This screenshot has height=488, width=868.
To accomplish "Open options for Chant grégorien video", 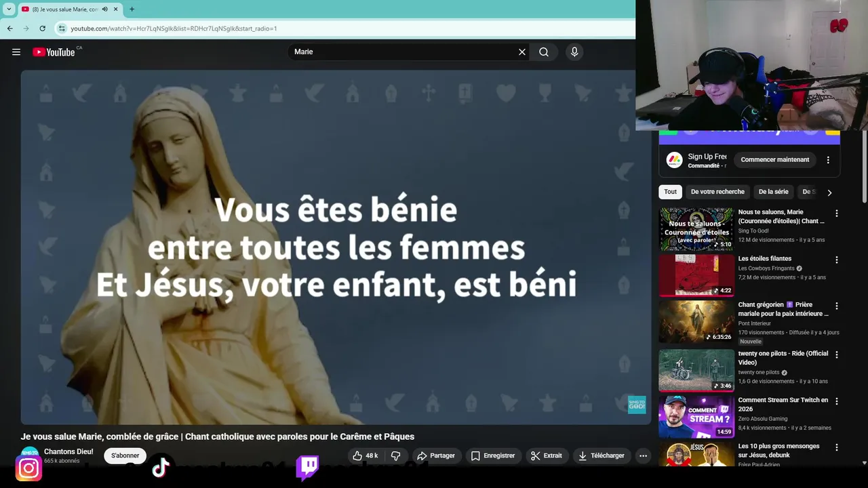I will point(836,306).
